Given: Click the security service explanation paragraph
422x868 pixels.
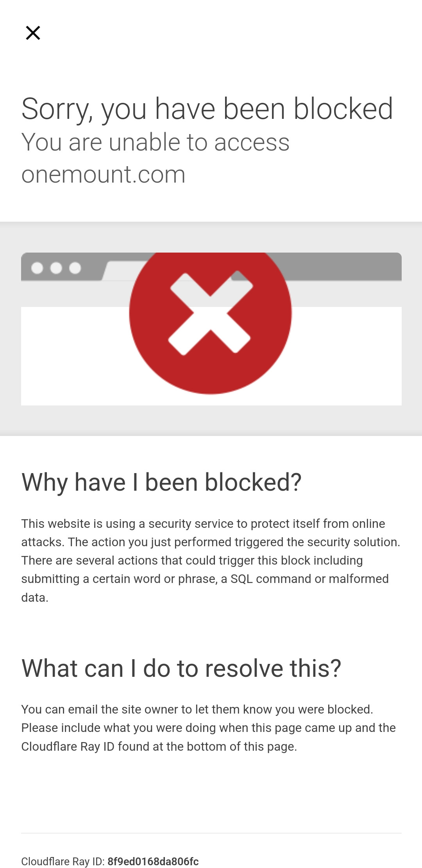Looking at the screenshot, I should coord(210,560).
